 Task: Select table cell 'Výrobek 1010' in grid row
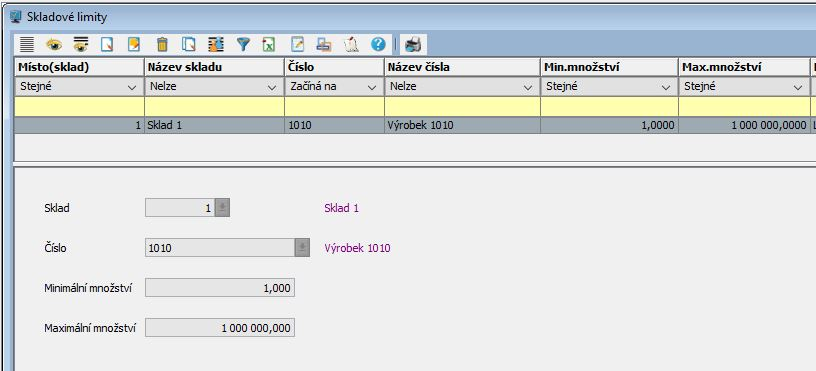[462, 125]
